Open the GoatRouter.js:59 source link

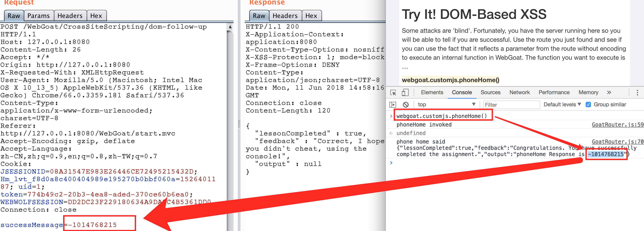618,125
